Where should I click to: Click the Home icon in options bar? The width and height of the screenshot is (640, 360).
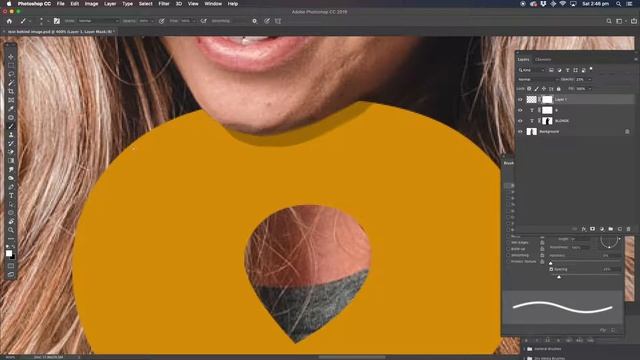9,21
